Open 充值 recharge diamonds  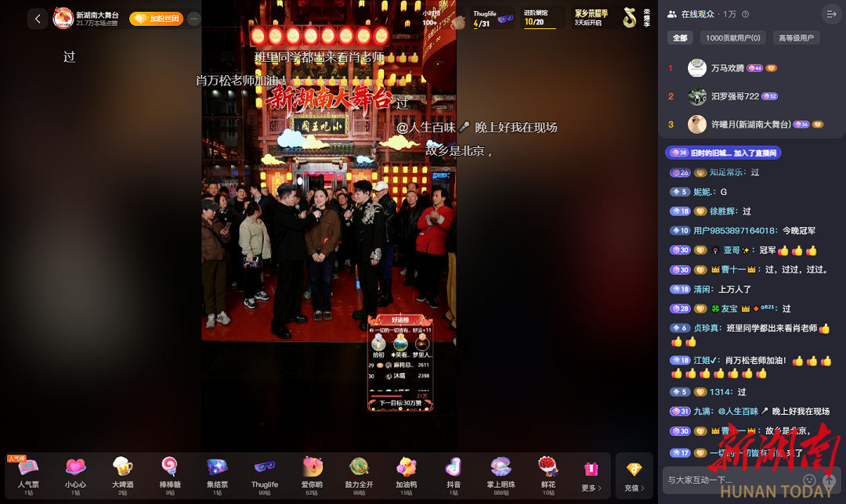[634, 475]
